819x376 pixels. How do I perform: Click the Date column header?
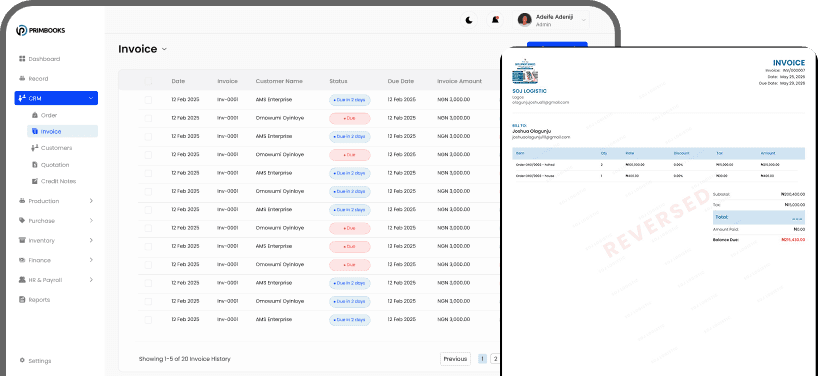(178, 81)
